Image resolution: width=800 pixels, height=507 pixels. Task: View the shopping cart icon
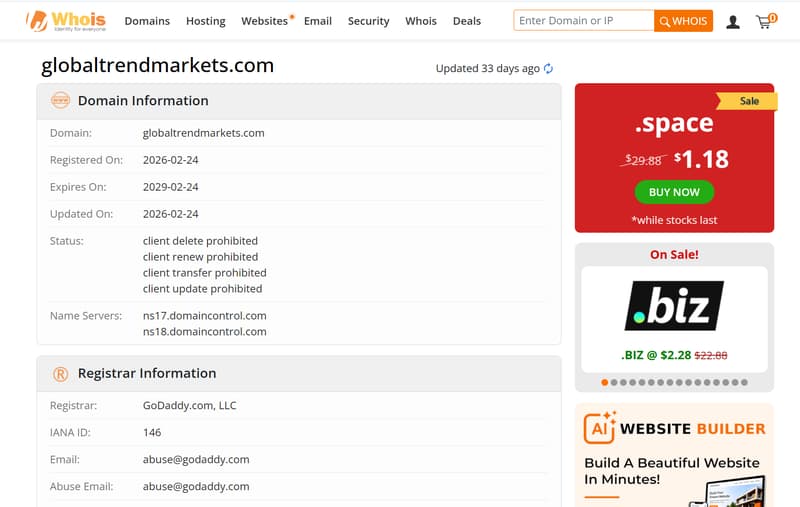coord(765,21)
